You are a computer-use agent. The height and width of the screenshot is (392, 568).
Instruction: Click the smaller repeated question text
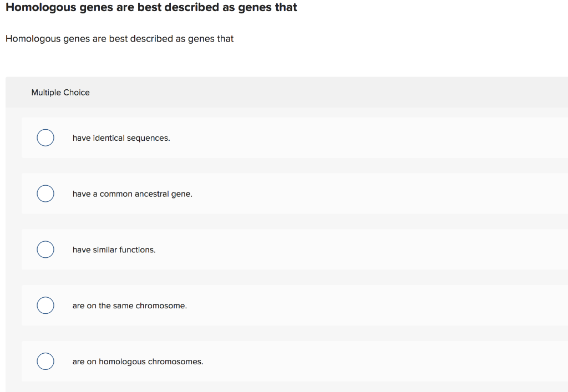tap(119, 39)
